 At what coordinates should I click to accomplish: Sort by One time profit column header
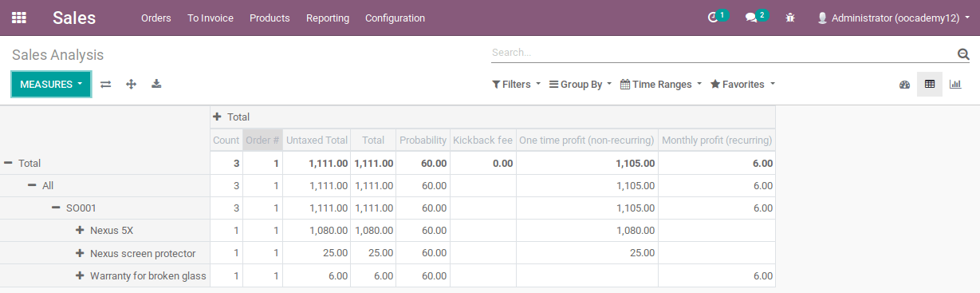(x=588, y=140)
